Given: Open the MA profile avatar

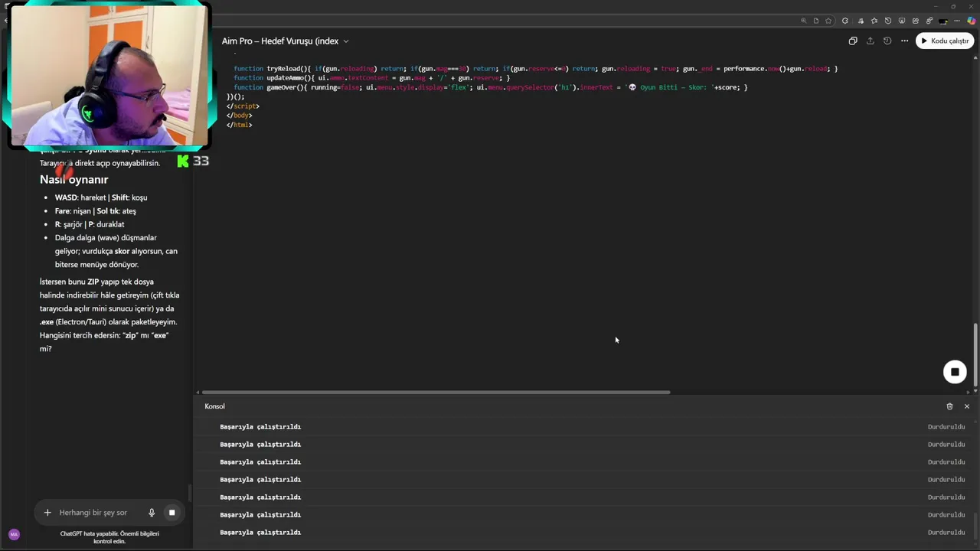Looking at the screenshot, I should pos(14,534).
